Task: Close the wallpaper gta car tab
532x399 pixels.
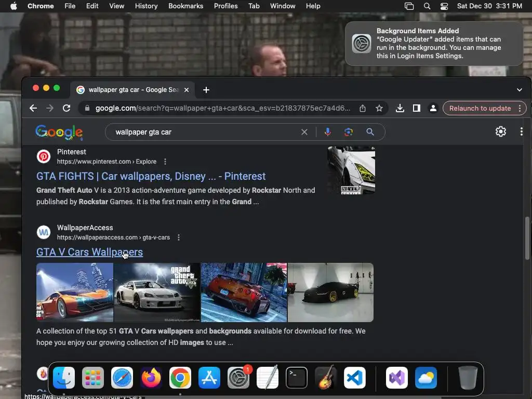Action: [x=187, y=90]
